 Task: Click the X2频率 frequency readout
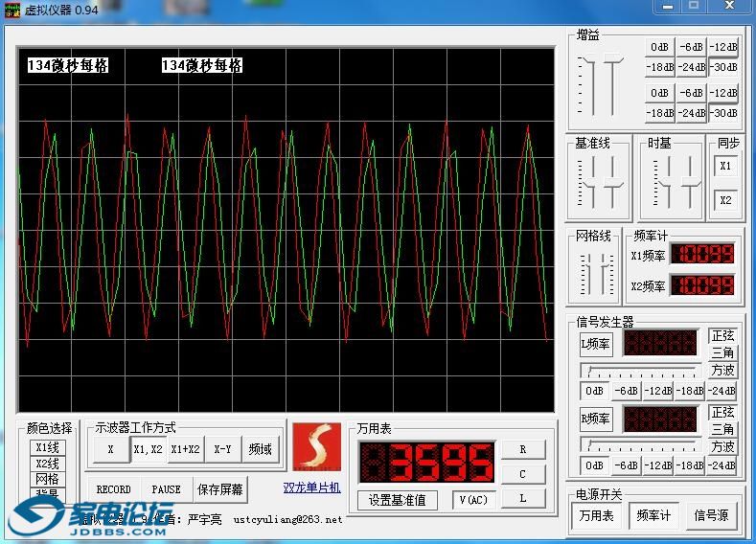(x=702, y=284)
